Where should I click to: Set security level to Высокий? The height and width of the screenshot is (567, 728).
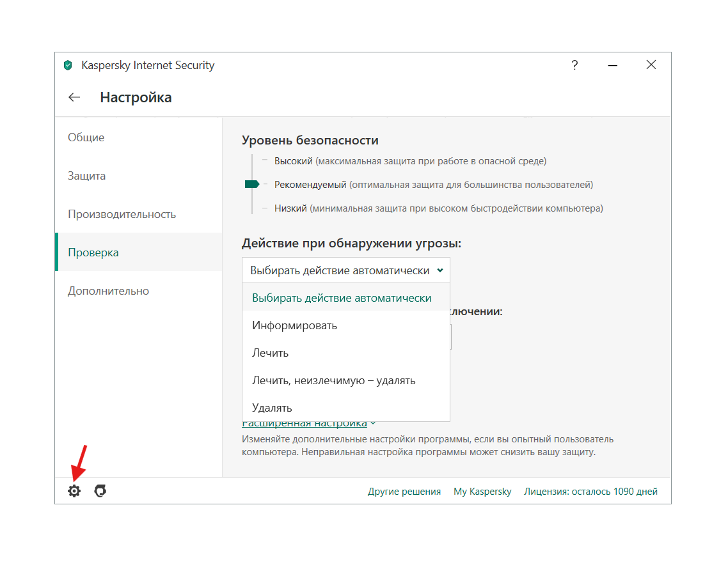[410, 161]
